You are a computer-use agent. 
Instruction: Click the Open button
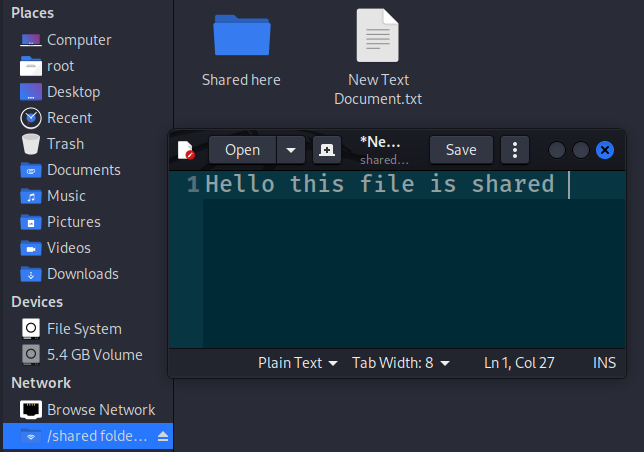(242, 150)
